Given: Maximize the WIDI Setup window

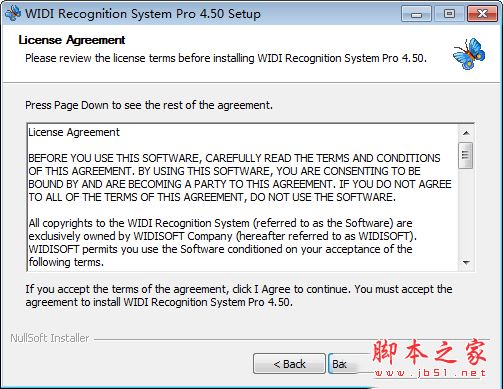Looking at the screenshot, I should (x=449, y=14).
